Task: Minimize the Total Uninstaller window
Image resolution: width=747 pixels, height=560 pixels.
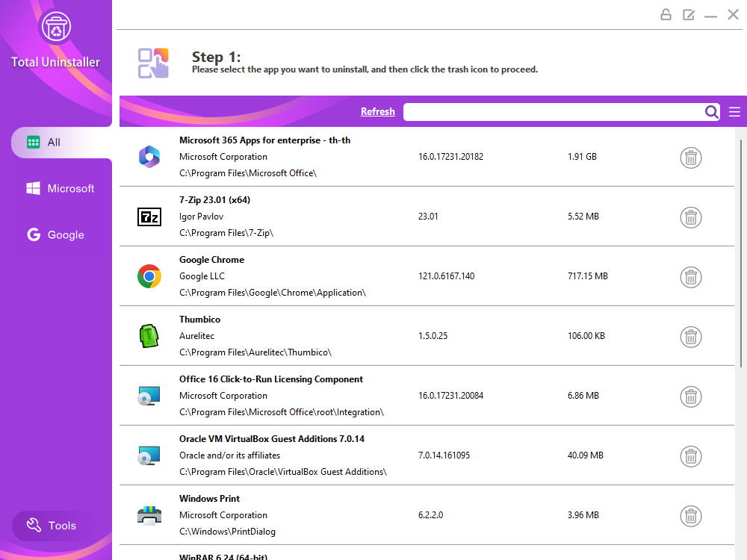Action: (711, 16)
